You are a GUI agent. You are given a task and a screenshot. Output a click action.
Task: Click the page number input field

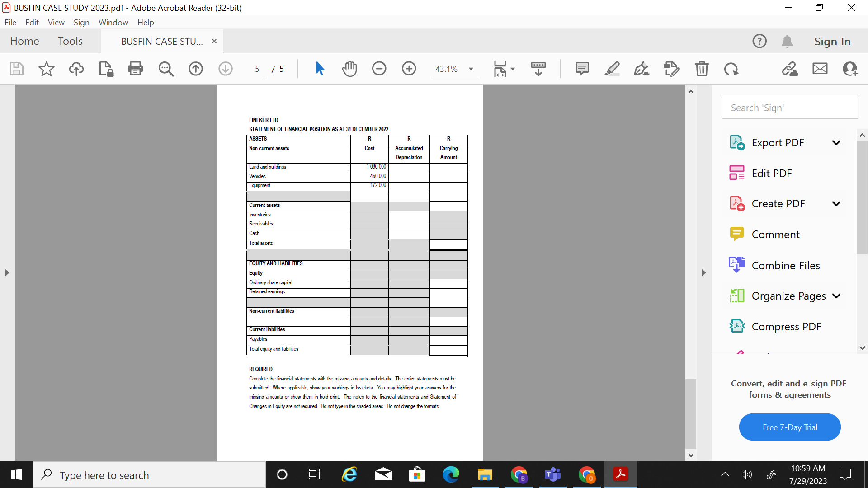point(257,69)
